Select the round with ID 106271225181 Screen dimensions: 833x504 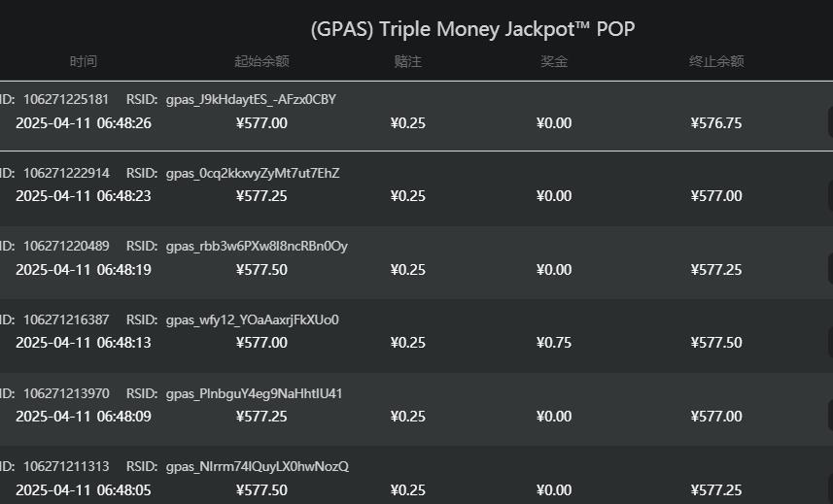(x=65, y=99)
